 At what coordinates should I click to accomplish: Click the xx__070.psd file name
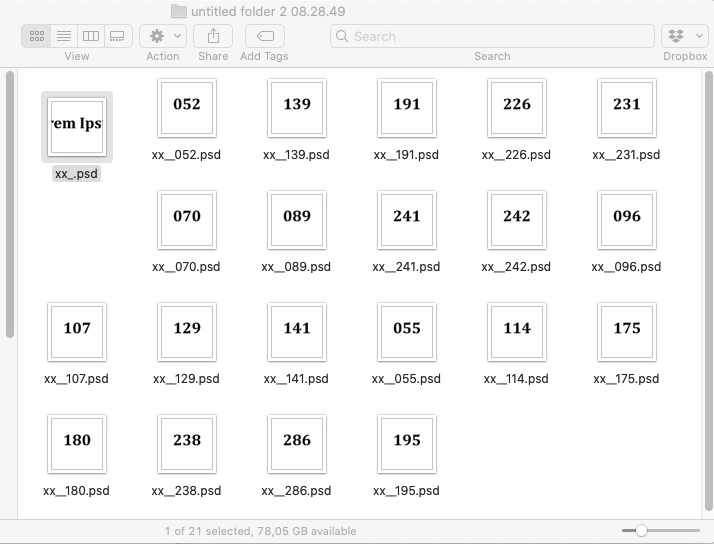(x=186, y=267)
